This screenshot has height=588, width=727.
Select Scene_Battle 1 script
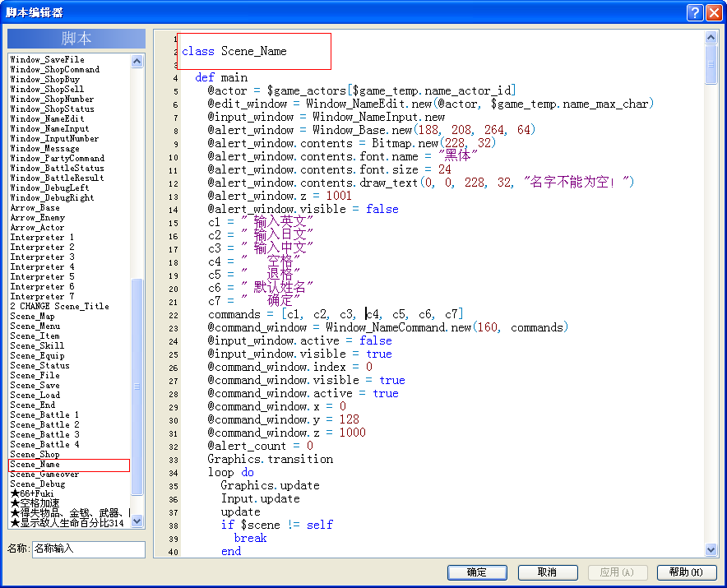[44, 415]
